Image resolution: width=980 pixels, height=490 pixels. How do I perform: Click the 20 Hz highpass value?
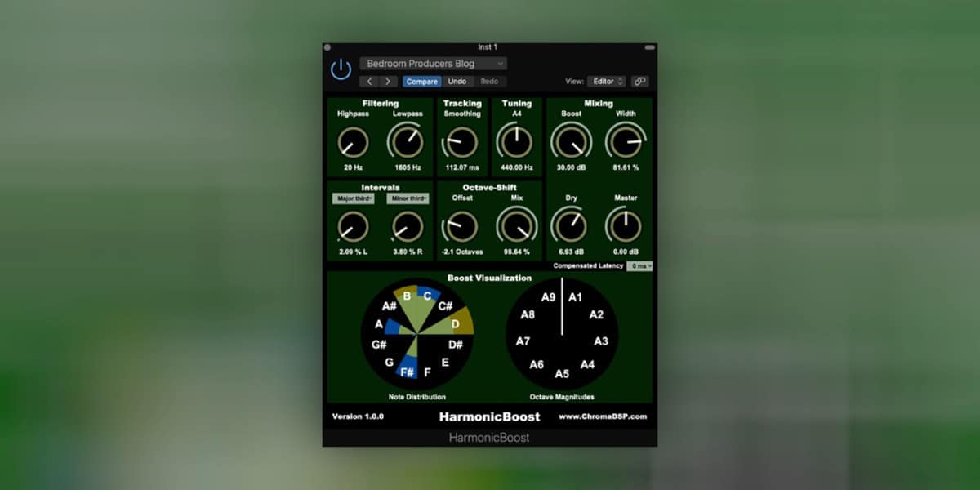(353, 167)
